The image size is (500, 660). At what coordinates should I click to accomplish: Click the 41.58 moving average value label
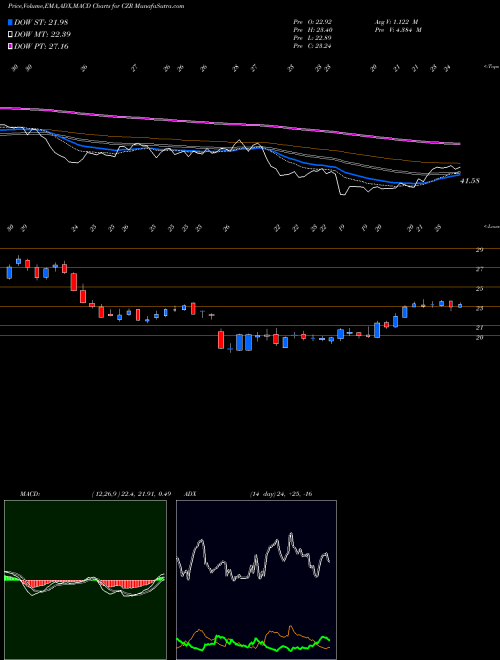[x=470, y=181]
